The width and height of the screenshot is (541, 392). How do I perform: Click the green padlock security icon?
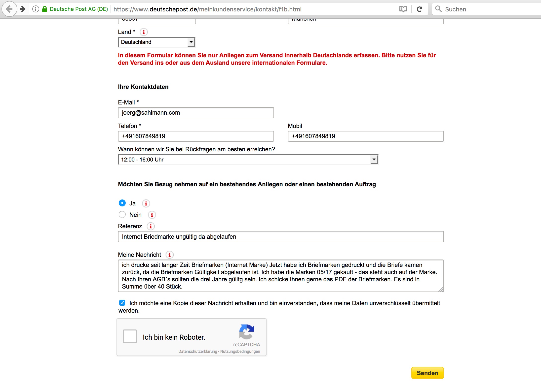pyautogui.click(x=45, y=9)
